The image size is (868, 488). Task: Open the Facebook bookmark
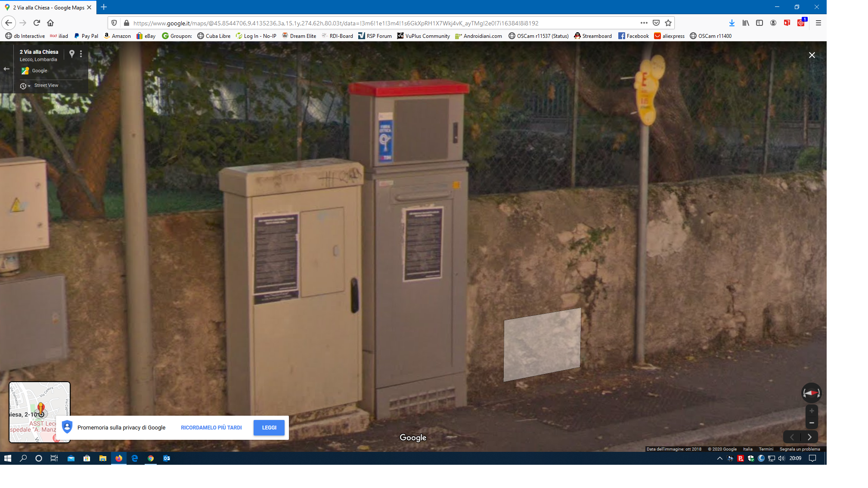click(x=633, y=36)
